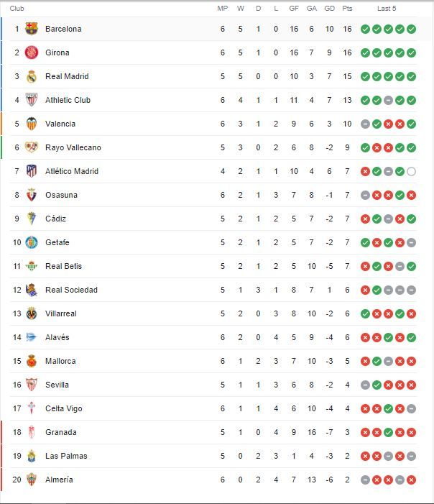Click the Girona club crest

[32, 52]
